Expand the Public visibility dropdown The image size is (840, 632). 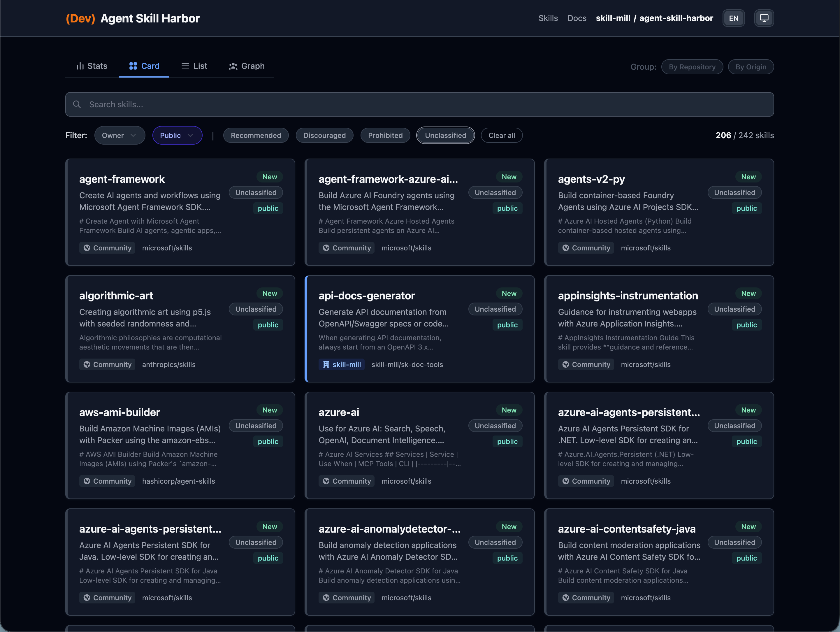(177, 136)
